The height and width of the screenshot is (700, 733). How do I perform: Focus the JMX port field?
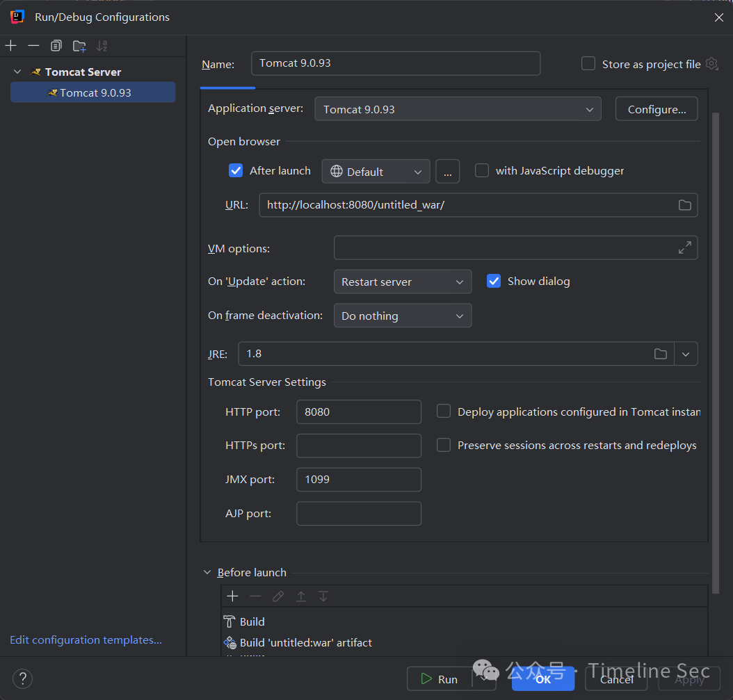[359, 480]
